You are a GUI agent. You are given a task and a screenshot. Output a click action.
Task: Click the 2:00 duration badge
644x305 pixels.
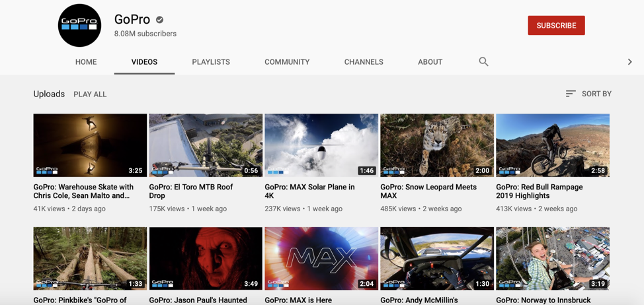click(482, 170)
